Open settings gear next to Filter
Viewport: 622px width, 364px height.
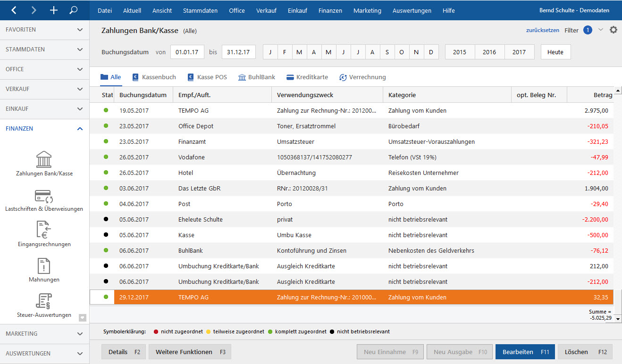[613, 30]
